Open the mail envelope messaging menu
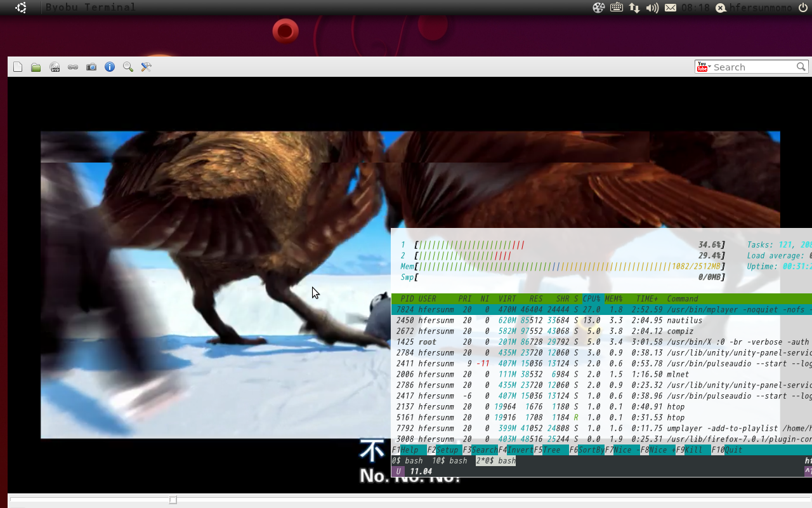The image size is (812, 508). pyautogui.click(x=671, y=8)
